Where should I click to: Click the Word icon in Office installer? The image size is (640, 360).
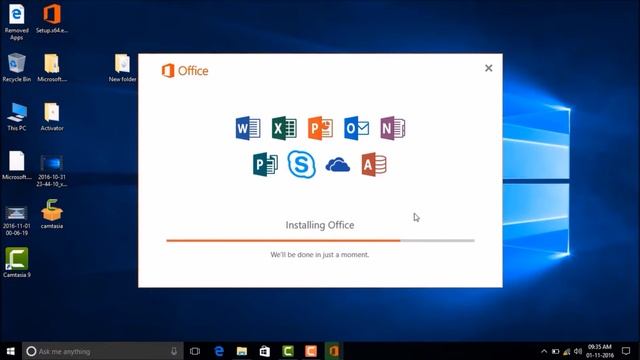[248, 128]
